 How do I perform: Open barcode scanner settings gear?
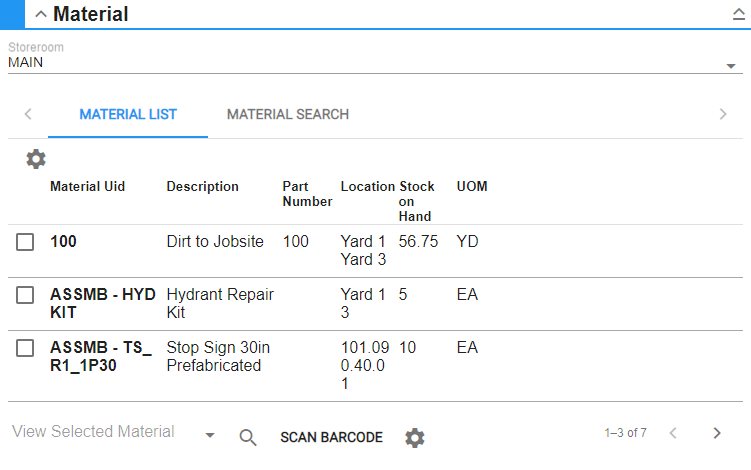(415, 437)
